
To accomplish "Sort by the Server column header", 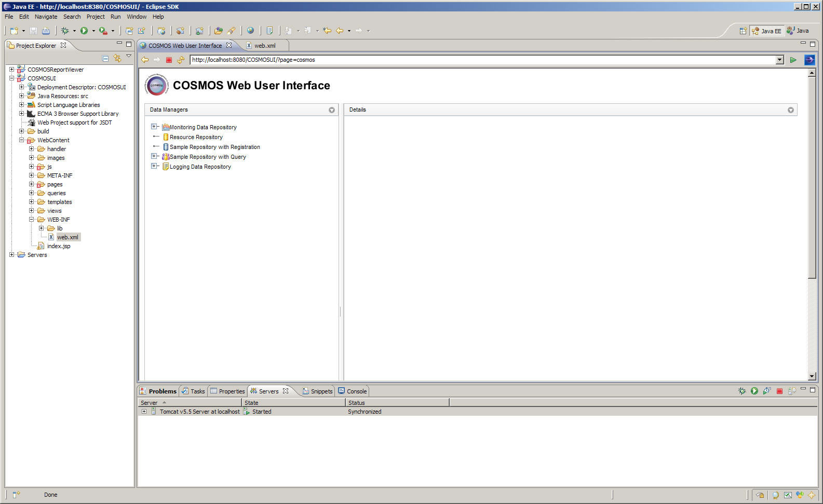I will 190,403.
